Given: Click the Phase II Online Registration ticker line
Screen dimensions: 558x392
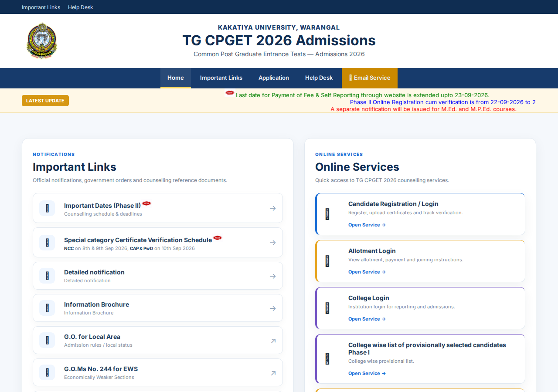Looking at the screenshot, I should pos(443,102).
